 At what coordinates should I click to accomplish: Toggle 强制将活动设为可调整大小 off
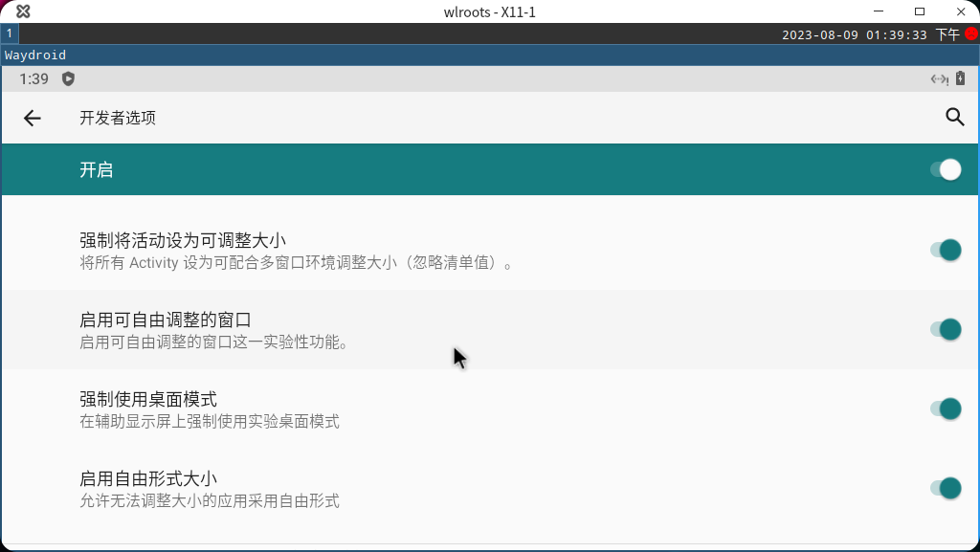[x=947, y=250]
